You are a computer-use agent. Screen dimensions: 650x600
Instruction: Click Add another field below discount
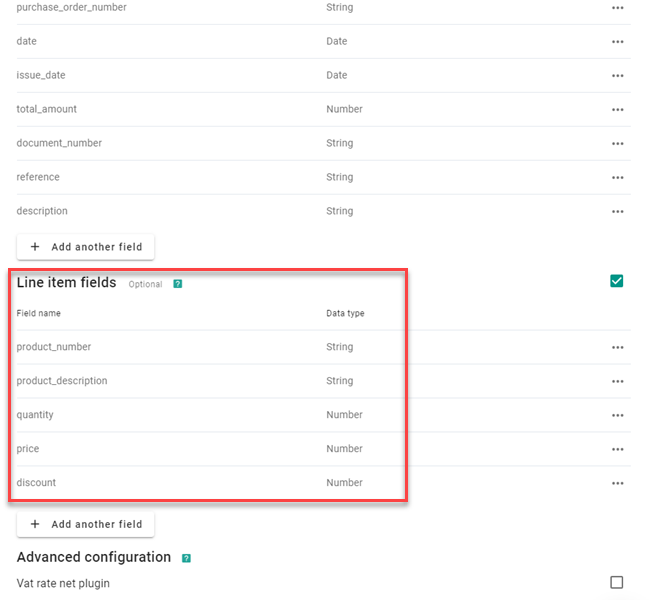point(86,524)
